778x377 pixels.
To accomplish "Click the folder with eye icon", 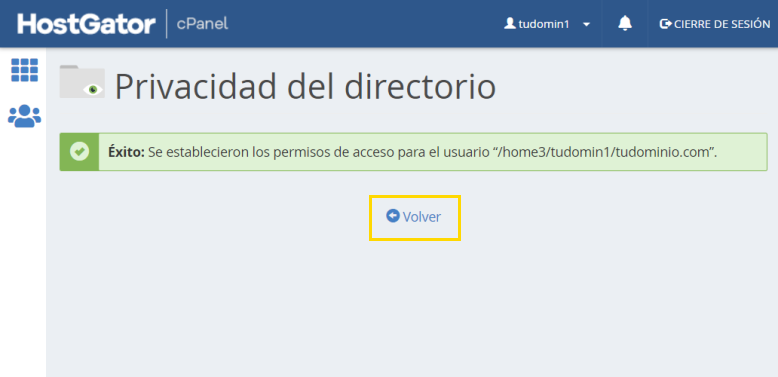I will [82, 81].
